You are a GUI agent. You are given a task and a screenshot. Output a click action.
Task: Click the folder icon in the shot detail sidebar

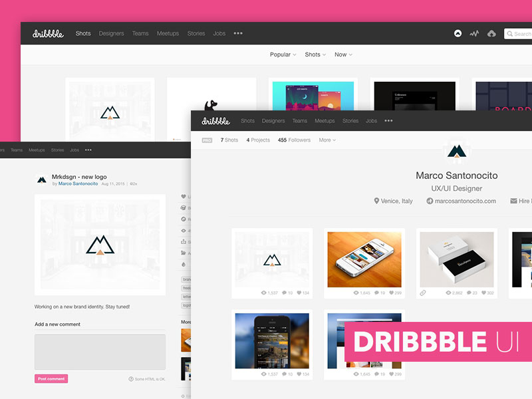184,253
